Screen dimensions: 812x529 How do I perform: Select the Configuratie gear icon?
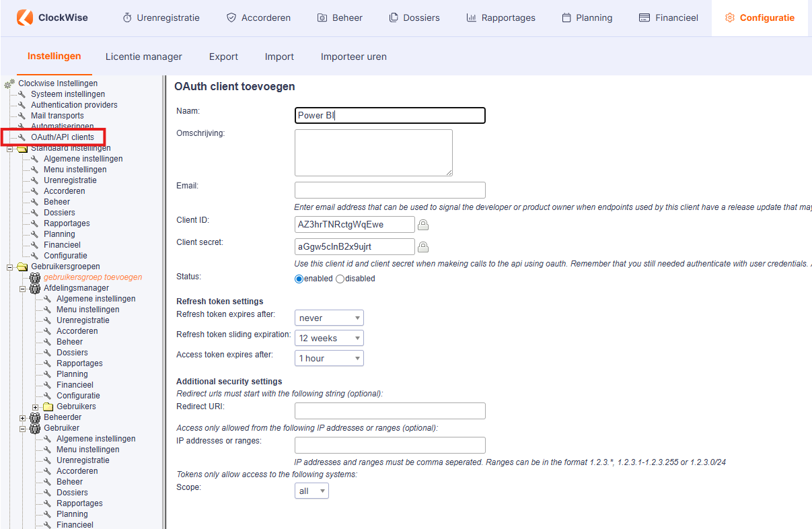(x=731, y=17)
